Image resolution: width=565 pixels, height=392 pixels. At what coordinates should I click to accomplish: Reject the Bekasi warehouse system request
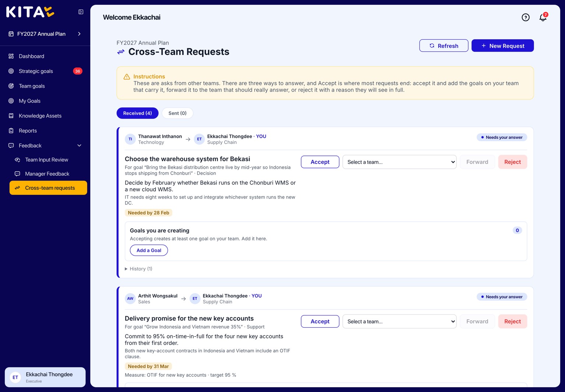[x=512, y=162]
